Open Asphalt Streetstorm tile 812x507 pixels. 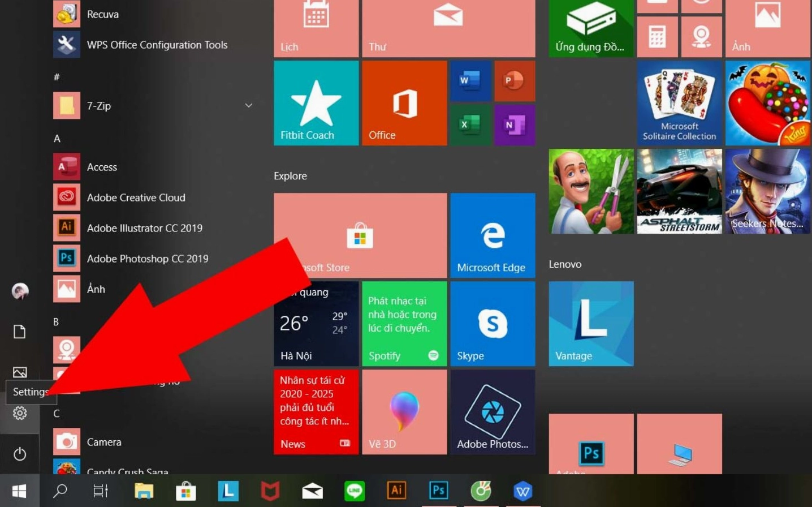[x=679, y=191]
